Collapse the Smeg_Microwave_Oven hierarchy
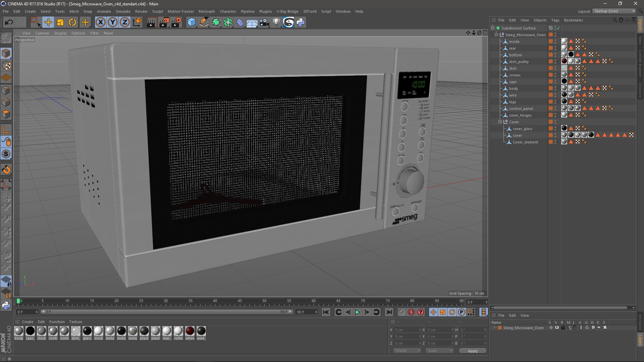Screen dimensions: 644x362 [x=496, y=35]
